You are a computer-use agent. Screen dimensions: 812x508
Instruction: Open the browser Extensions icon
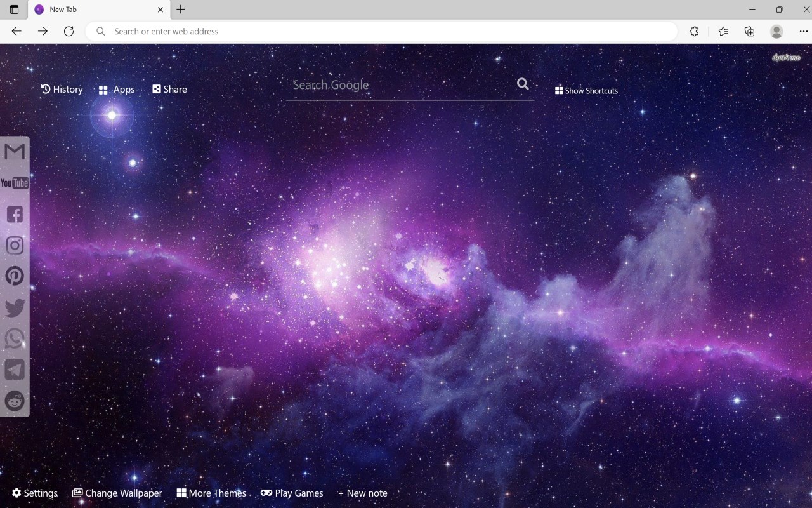pos(694,31)
